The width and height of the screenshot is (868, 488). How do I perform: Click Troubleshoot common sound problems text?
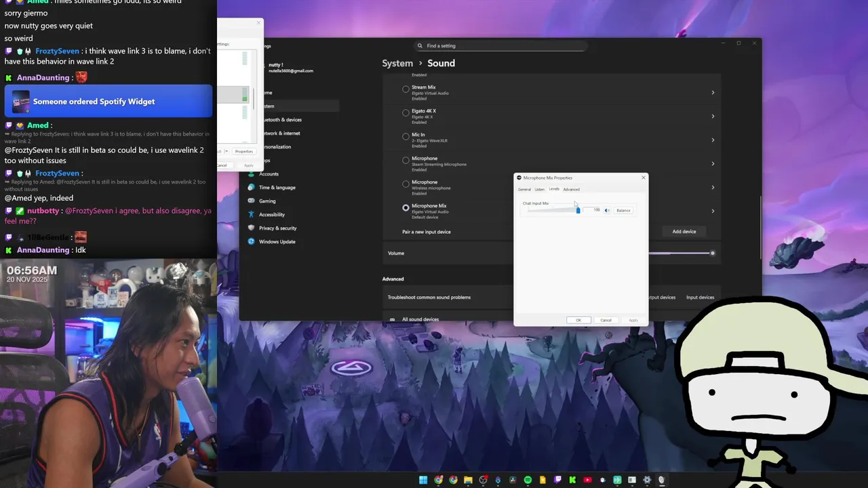[x=429, y=297]
